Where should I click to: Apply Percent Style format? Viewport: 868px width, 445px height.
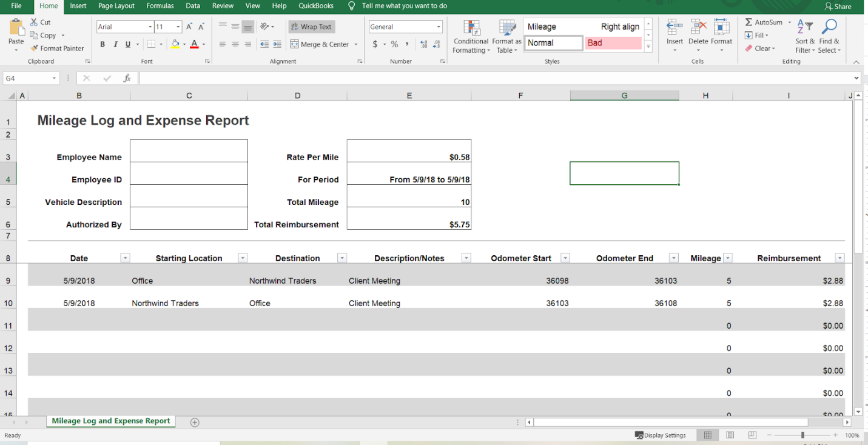pos(394,44)
